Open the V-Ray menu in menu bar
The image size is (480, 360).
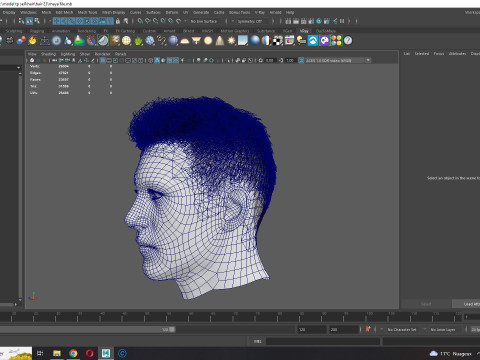[x=260, y=12]
